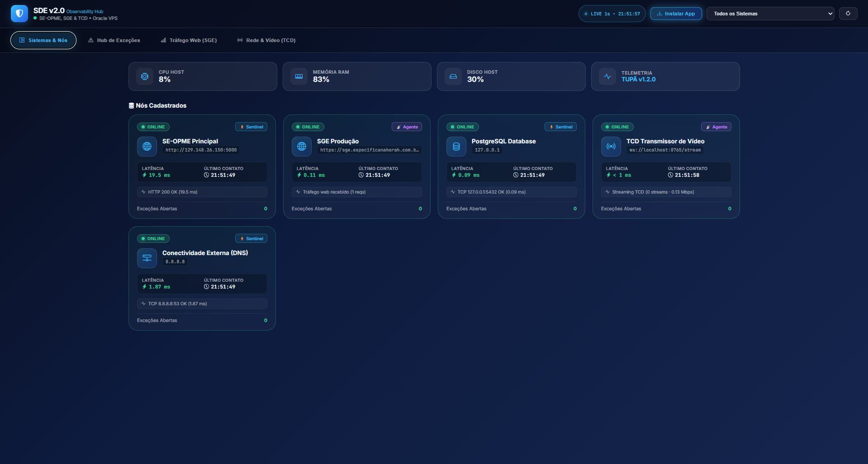The height and width of the screenshot is (464, 868).
Task: Click the SGE Produção globe icon
Action: (302, 147)
